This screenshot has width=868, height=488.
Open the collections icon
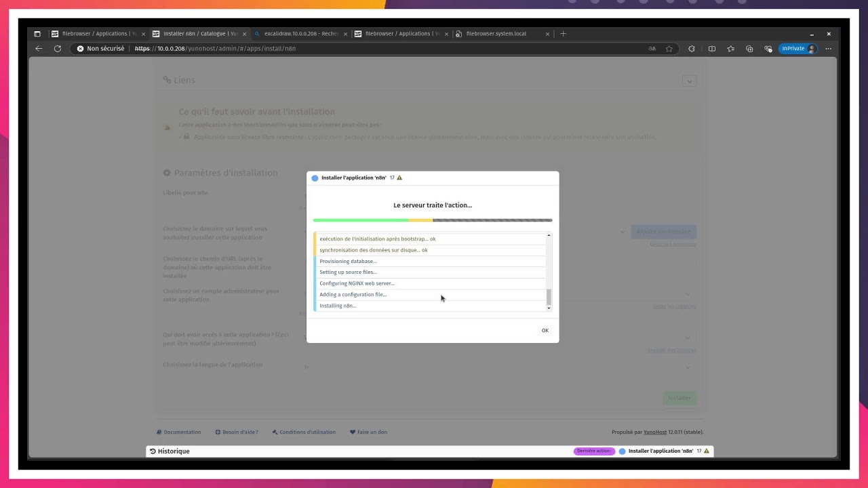click(749, 49)
